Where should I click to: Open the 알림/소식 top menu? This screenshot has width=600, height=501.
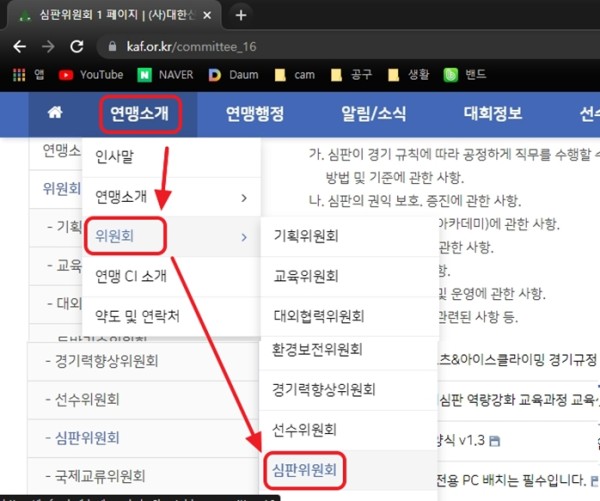tap(373, 114)
